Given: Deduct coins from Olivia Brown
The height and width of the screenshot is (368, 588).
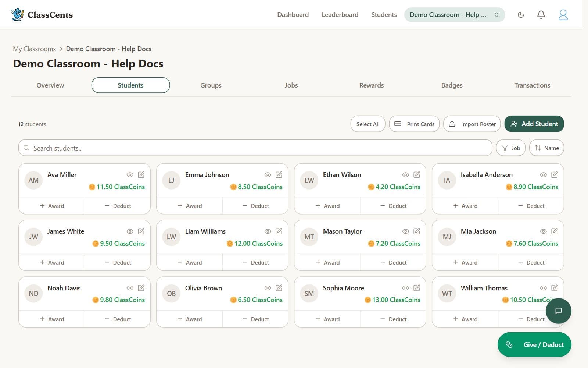Looking at the screenshot, I should click(x=255, y=319).
